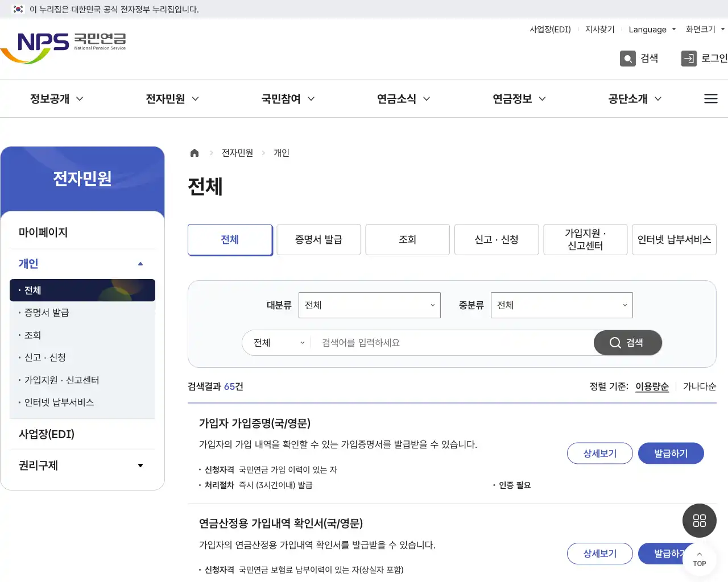Click the 연금산정용 가입내역 확인서(국/영문) title
This screenshot has width=728, height=582.
point(281,523)
